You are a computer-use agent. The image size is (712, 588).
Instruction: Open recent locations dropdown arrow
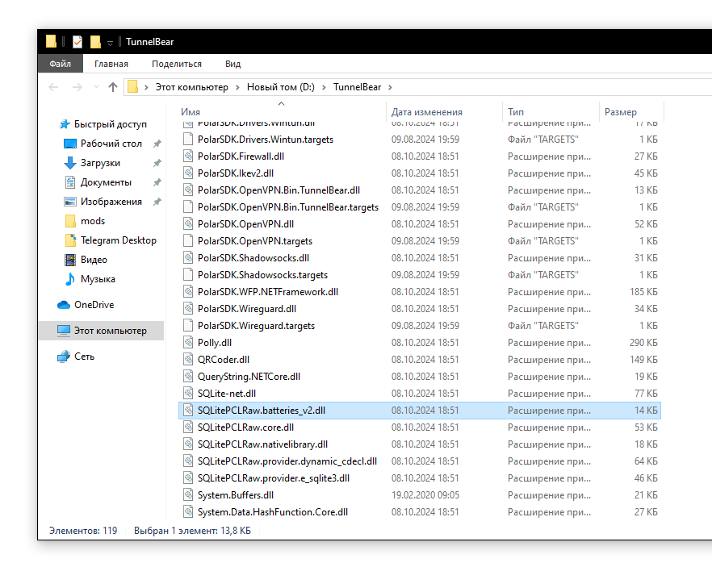point(96,87)
